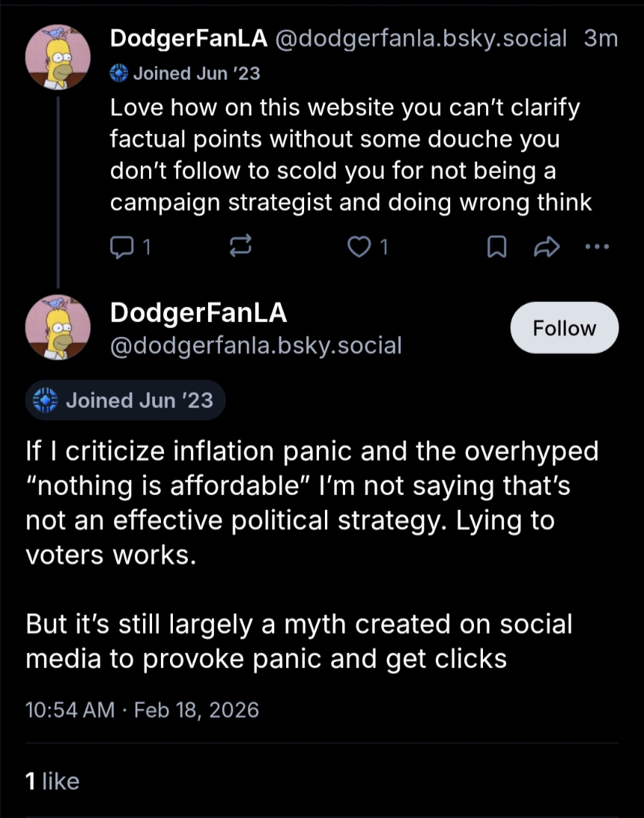Click the handle below main post name
This screenshot has width=644, height=818.
[x=256, y=345]
